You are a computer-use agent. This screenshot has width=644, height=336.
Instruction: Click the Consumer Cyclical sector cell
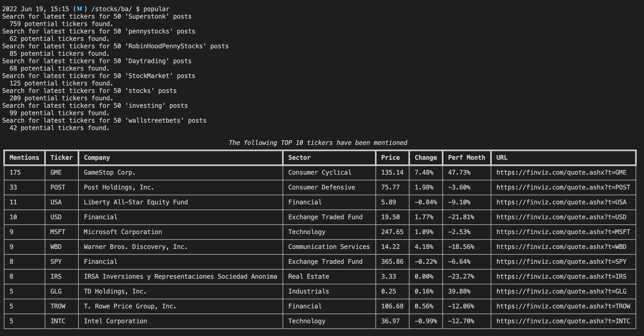tap(319, 173)
